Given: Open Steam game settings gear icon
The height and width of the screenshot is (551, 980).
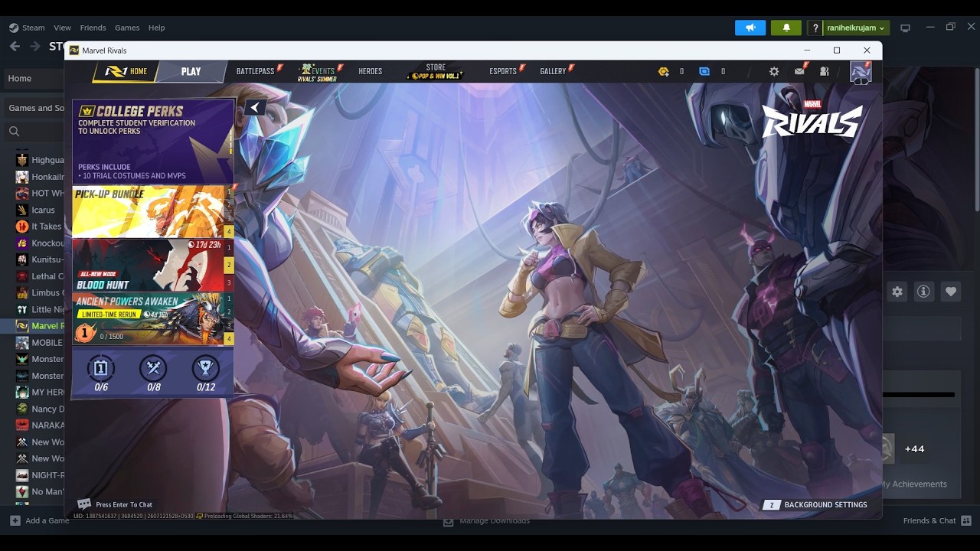Looking at the screenshot, I should (897, 292).
